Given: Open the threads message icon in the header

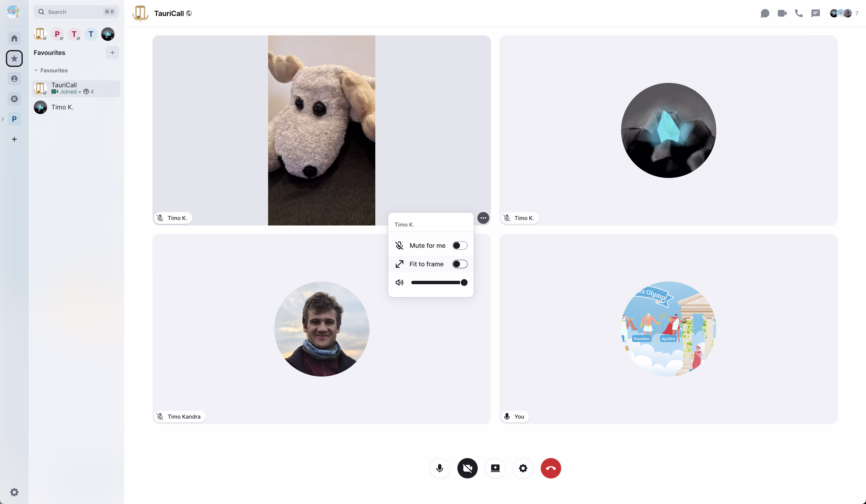Looking at the screenshot, I should (x=815, y=13).
